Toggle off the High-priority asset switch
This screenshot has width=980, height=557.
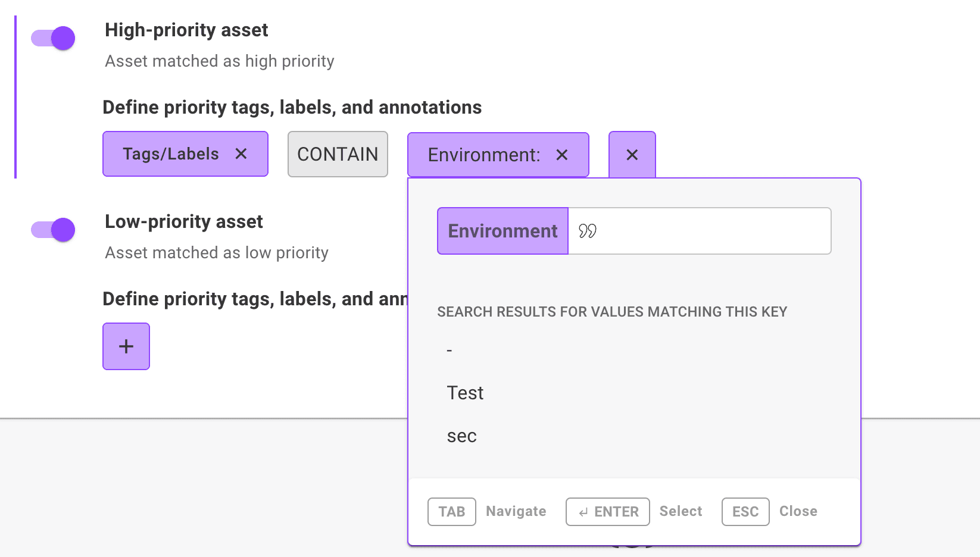pos(54,38)
